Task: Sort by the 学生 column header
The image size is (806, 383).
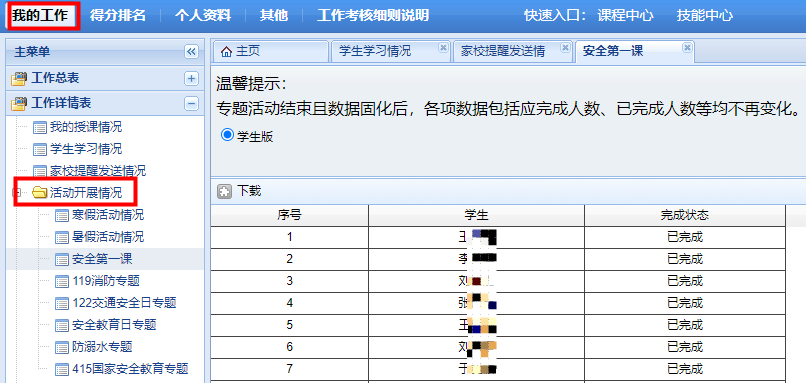Action: pos(477,215)
